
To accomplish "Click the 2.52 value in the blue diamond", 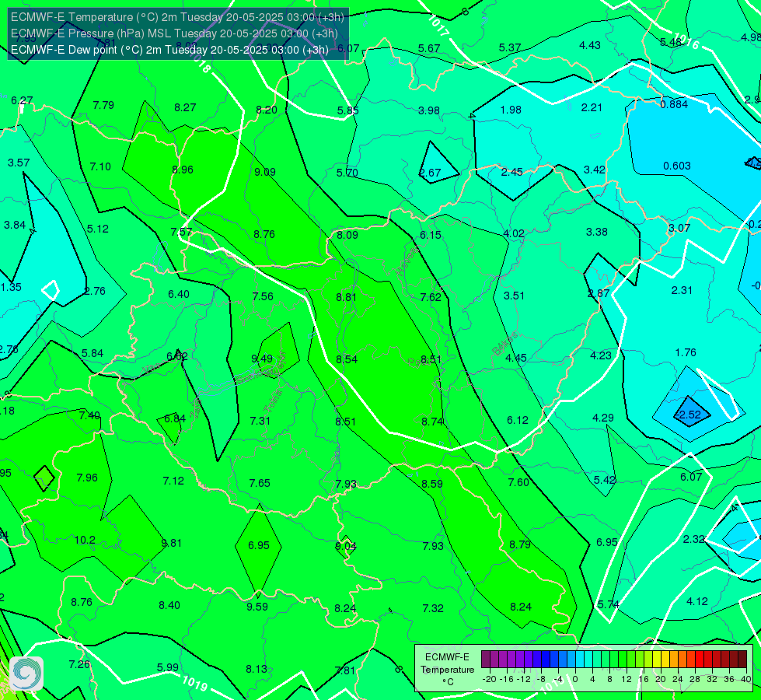I will point(689,415).
